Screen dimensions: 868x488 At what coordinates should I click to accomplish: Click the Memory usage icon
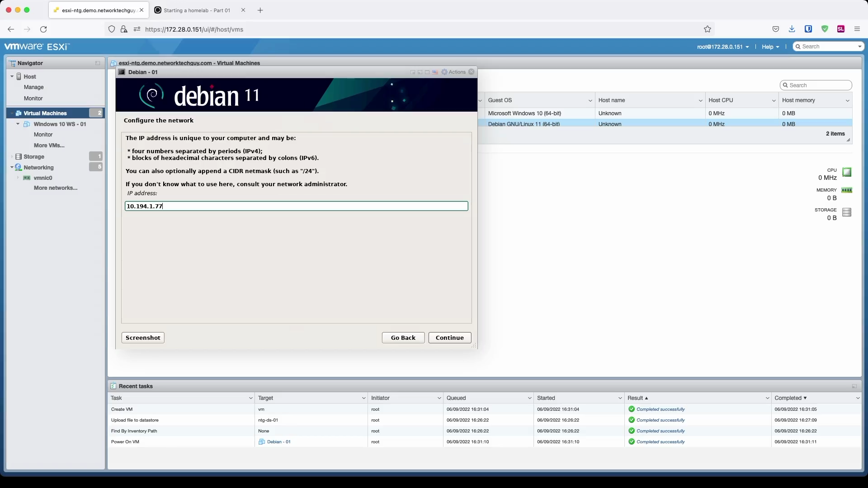pyautogui.click(x=847, y=191)
